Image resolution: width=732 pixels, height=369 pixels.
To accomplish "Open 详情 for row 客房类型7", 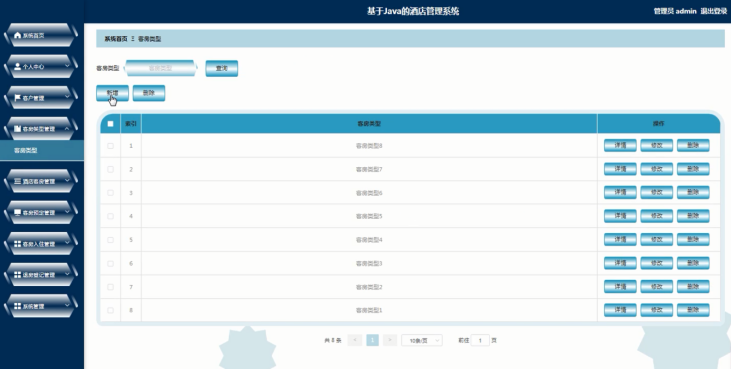I will [x=620, y=169].
